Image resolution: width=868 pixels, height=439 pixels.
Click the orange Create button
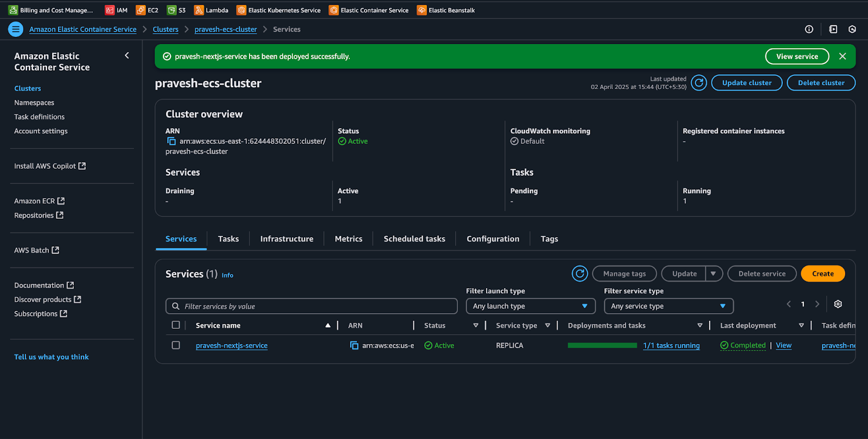tap(822, 274)
